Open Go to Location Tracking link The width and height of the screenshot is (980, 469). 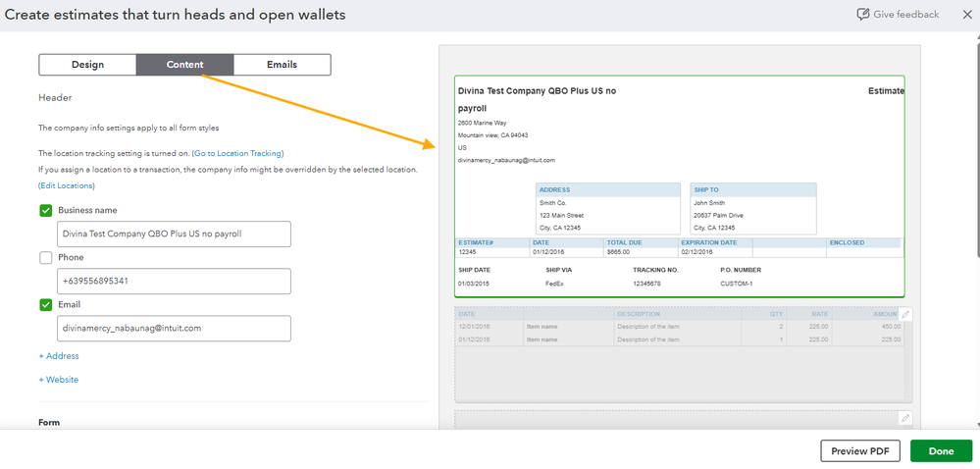(x=237, y=153)
